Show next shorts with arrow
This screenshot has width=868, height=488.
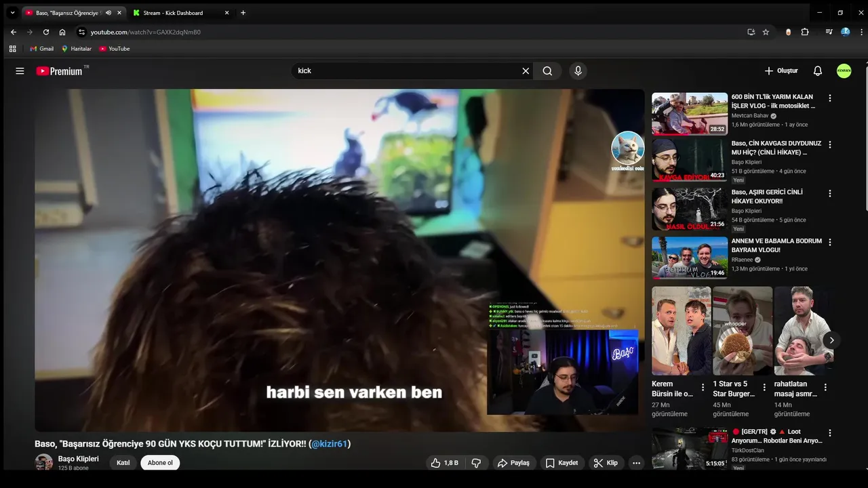(831, 340)
